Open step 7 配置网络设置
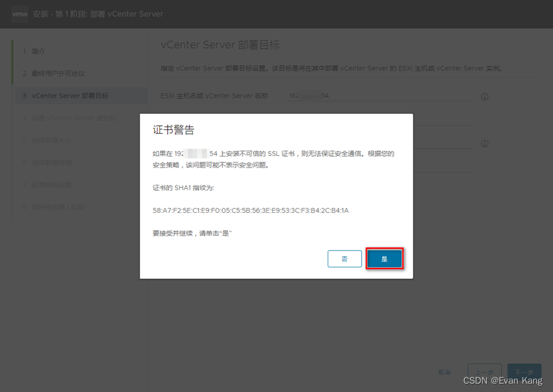 pyautogui.click(x=51, y=185)
